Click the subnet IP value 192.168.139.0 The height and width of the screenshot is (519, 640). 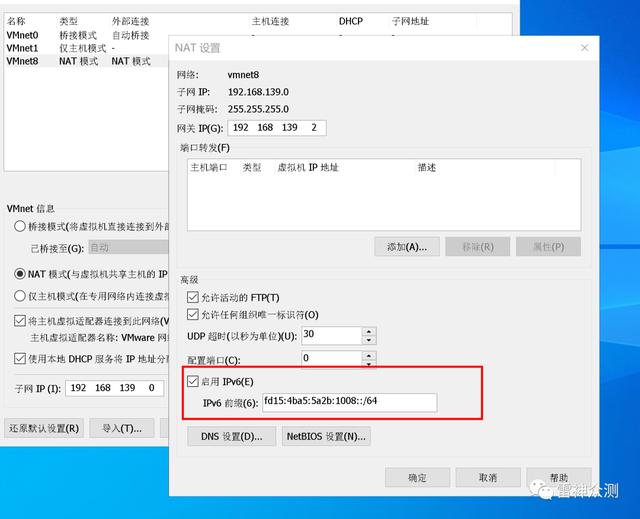(x=258, y=92)
